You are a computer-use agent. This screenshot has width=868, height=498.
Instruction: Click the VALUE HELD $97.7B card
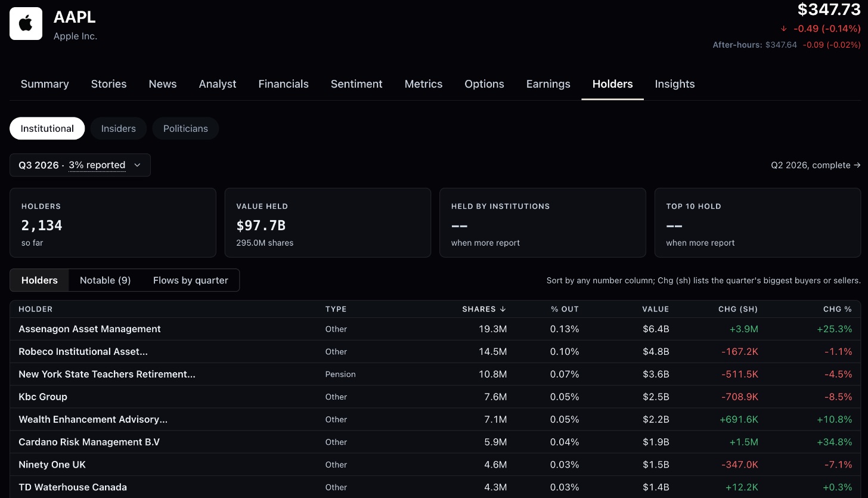coord(328,223)
